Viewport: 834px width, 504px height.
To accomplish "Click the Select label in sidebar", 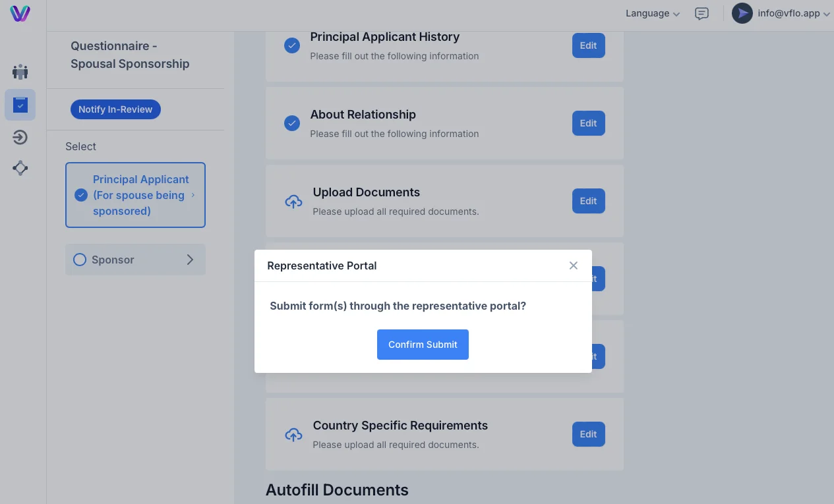I will tap(80, 146).
